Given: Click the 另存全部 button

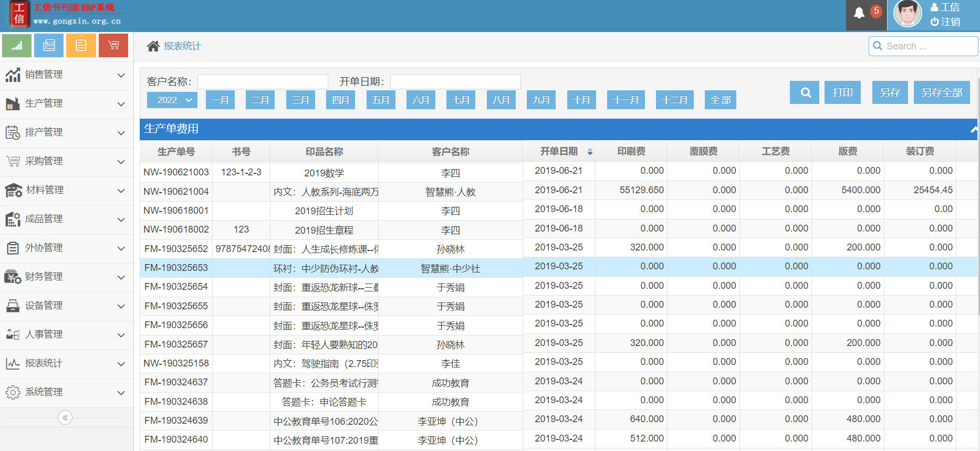Looking at the screenshot, I should pos(941,92).
